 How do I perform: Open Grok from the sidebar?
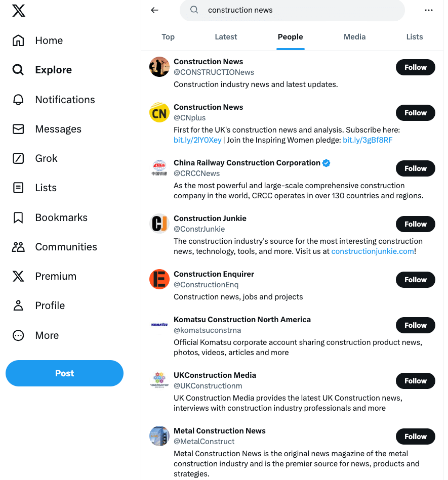[46, 158]
